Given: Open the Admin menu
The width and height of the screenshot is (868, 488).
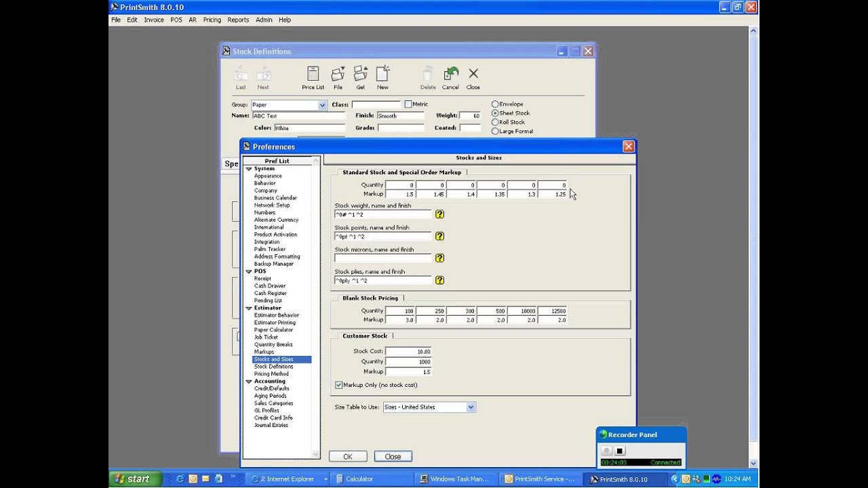Looking at the screenshot, I should [x=264, y=20].
